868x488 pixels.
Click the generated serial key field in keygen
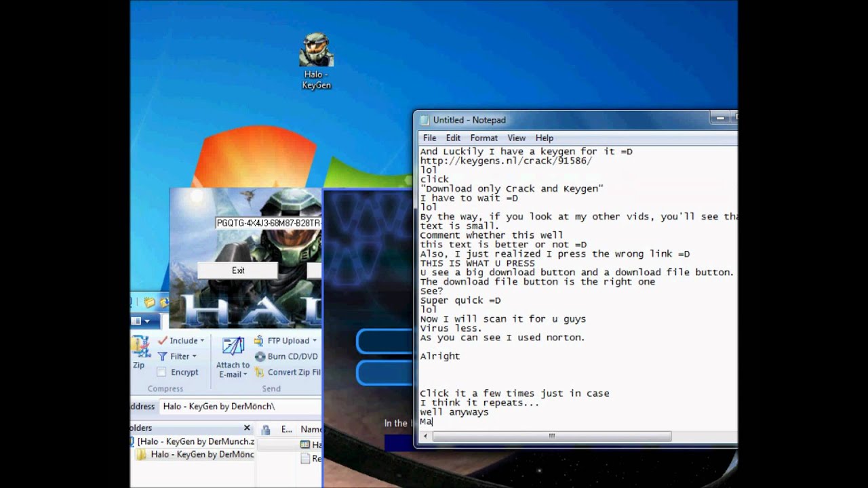[269, 223]
